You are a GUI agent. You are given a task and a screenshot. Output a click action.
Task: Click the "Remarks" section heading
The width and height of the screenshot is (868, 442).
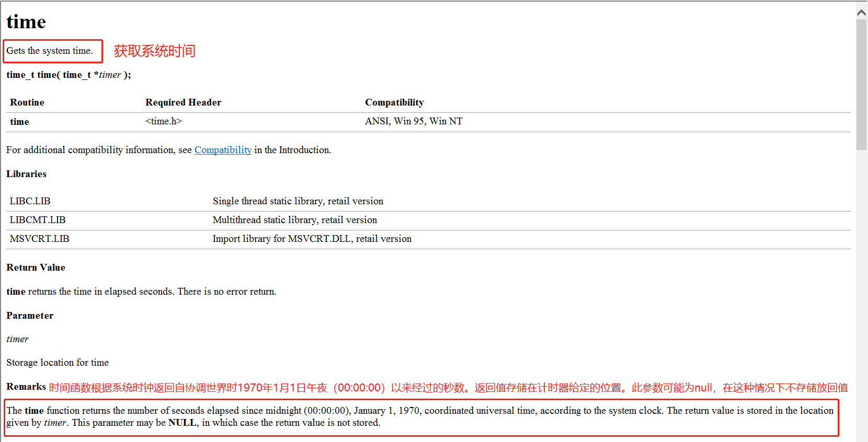point(26,387)
